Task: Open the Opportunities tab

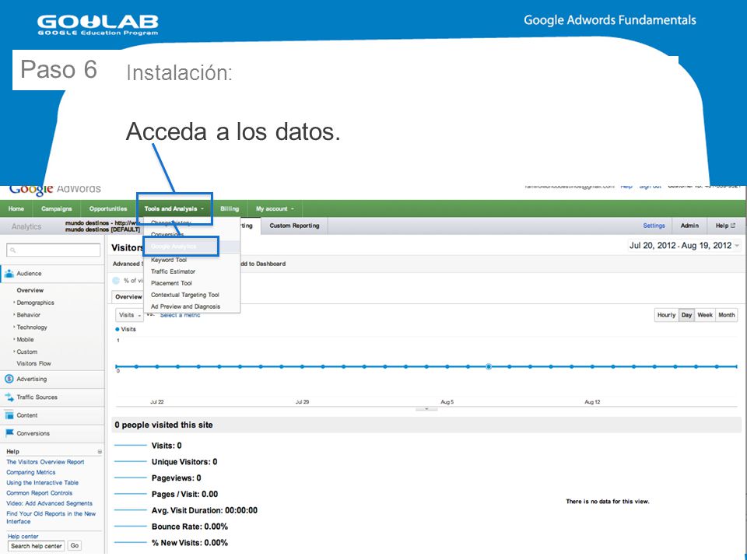Action: pyautogui.click(x=108, y=208)
